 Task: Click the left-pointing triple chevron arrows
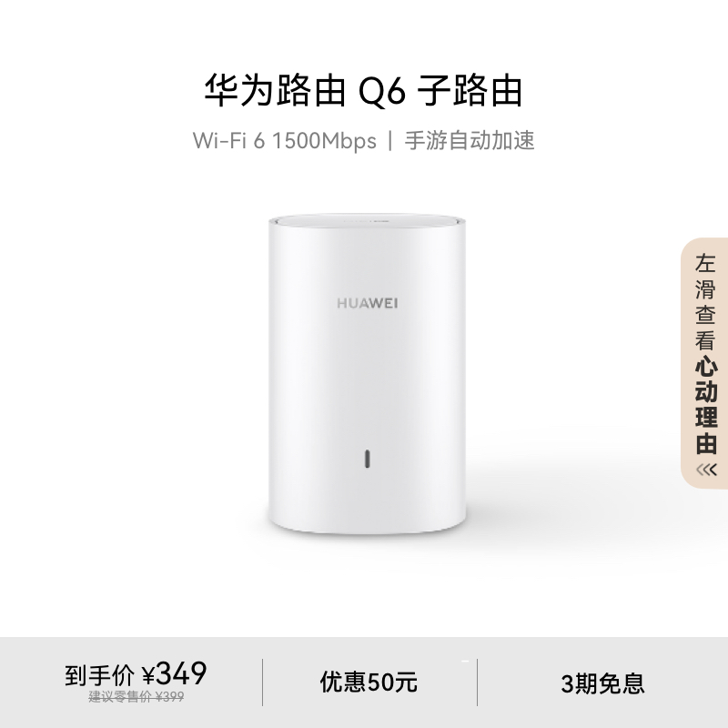706,470
